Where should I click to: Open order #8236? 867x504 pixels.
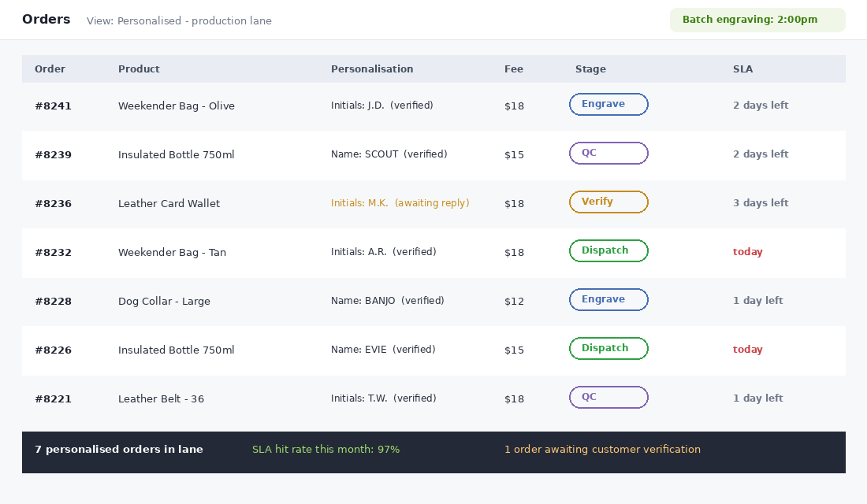click(x=53, y=203)
